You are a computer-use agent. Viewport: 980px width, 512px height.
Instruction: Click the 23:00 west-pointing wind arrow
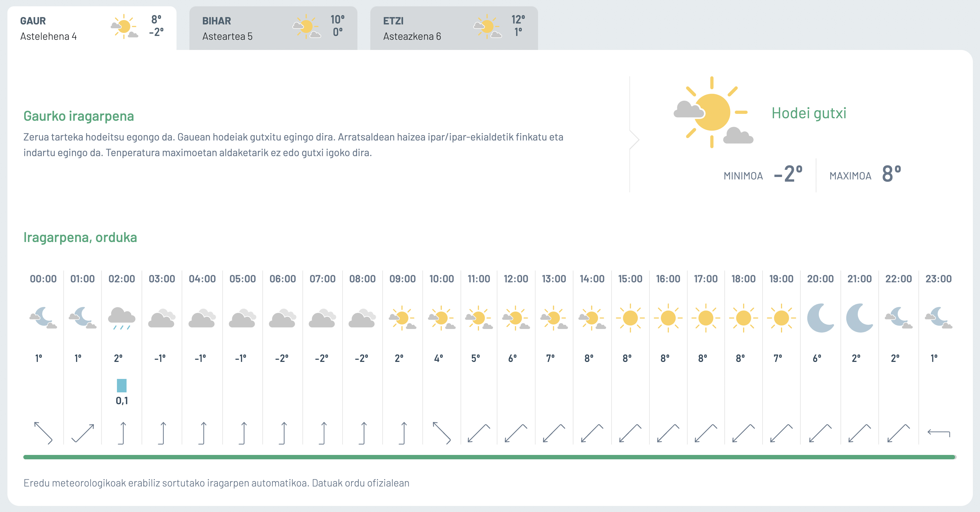pos(939,433)
